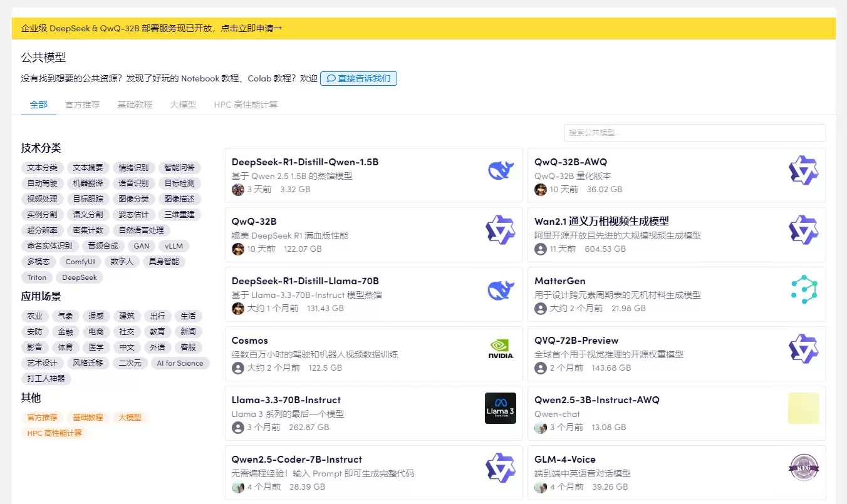Select the 自然语言处理 tag
Screen dimensions: 847x504
(141, 230)
